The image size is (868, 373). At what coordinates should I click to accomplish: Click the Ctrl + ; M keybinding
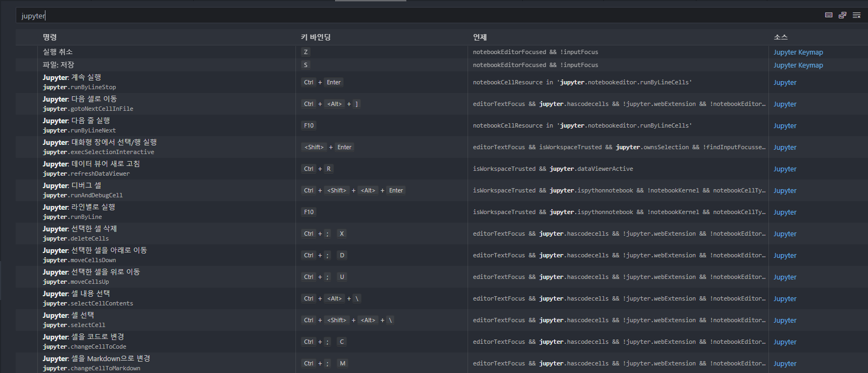pos(325,363)
